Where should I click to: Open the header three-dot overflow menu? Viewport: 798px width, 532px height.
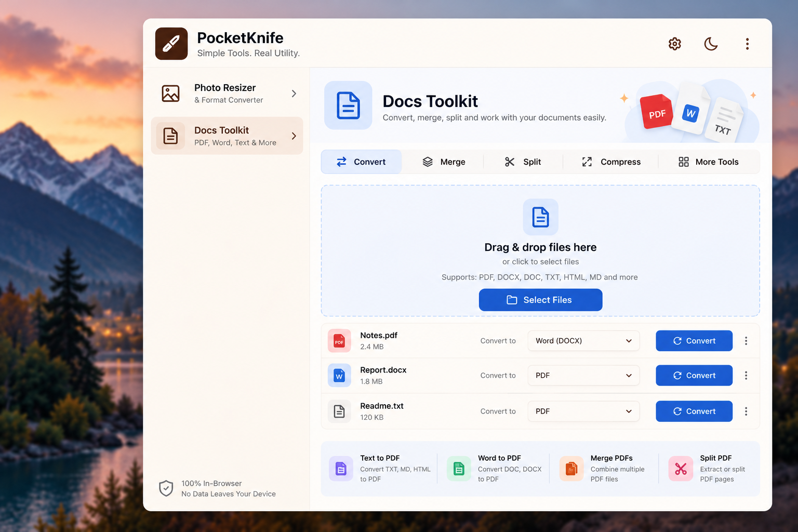pos(747,44)
